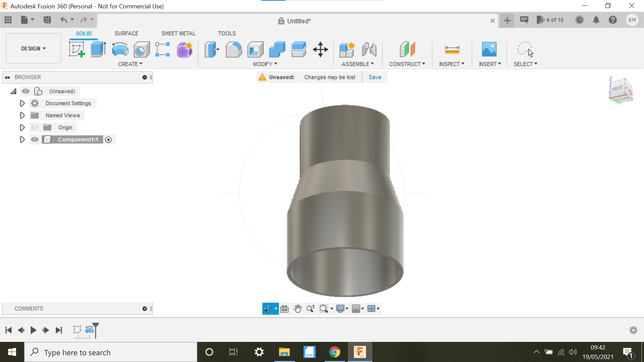
Task: Open the TOOLS ribbon tab
Action: click(227, 33)
